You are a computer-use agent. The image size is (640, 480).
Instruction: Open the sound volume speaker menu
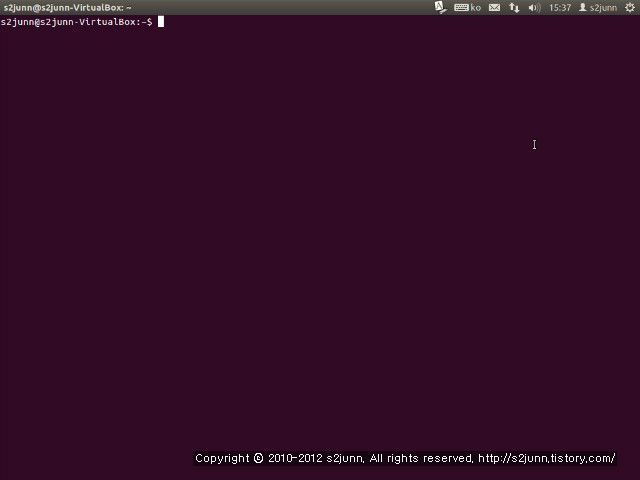(534, 7)
